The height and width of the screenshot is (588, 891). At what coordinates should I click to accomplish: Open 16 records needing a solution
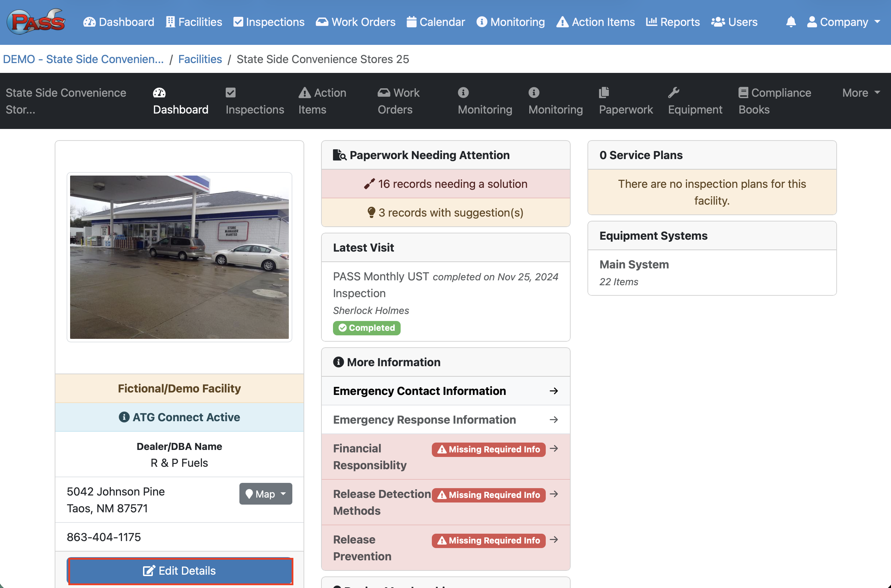445,184
